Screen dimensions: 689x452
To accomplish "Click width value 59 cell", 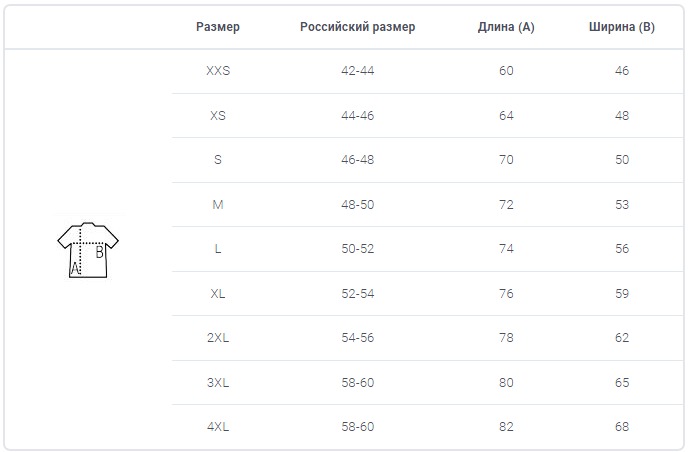I will tap(622, 293).
